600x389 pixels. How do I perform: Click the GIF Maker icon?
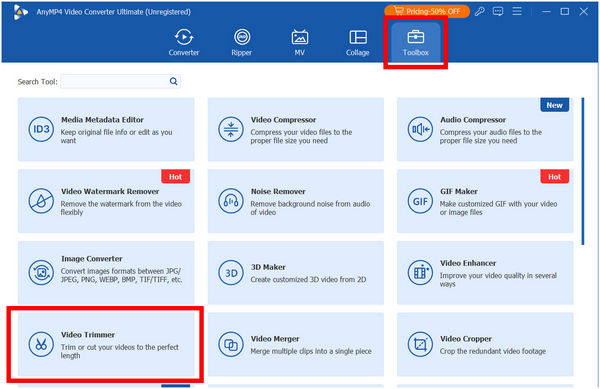pyautogui.click(x=420, y=201)
